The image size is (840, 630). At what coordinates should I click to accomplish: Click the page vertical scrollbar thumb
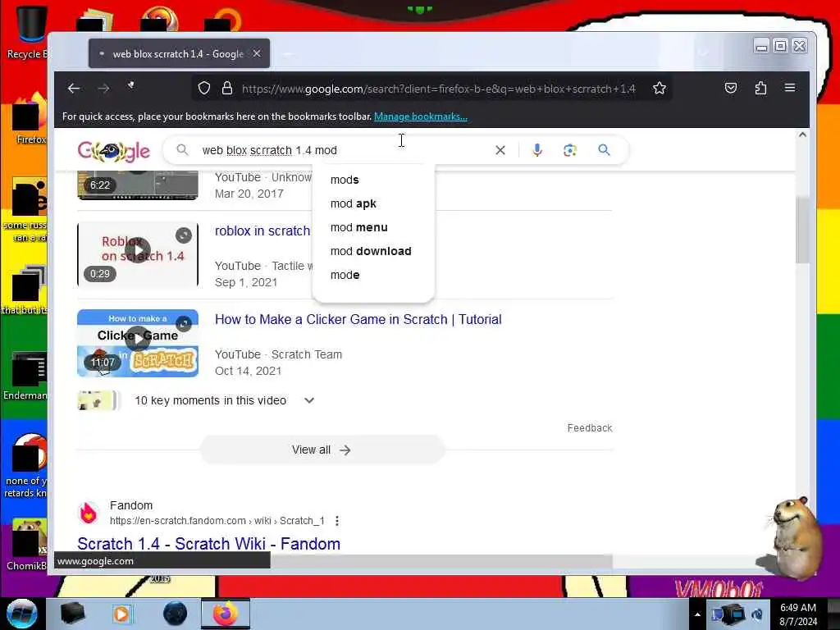coord(802,231)
